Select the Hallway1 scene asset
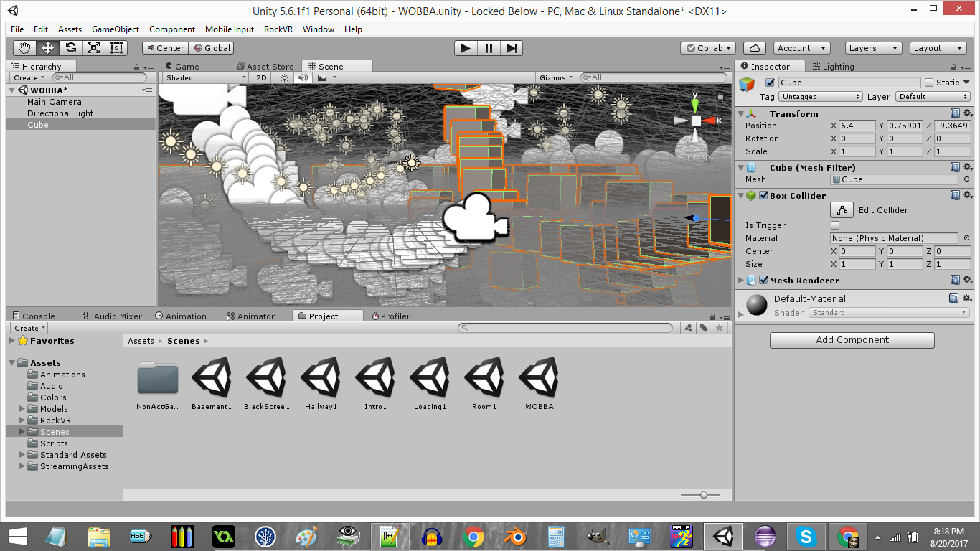The height and width of the screenshot is (551, 980). coord(321,384)
